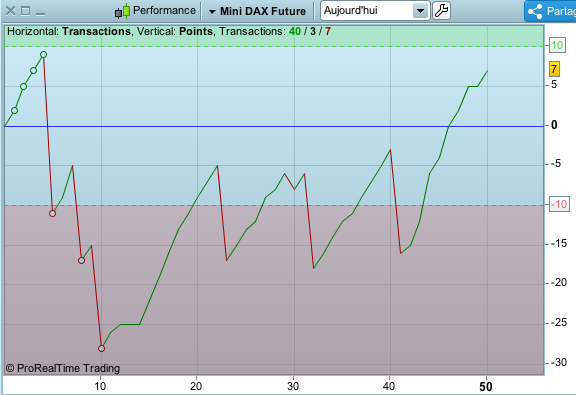576x395 pixels.
Task: Click the second green transaction marker at 5 points
Action: pyautogui.click(x=24, y=87)
